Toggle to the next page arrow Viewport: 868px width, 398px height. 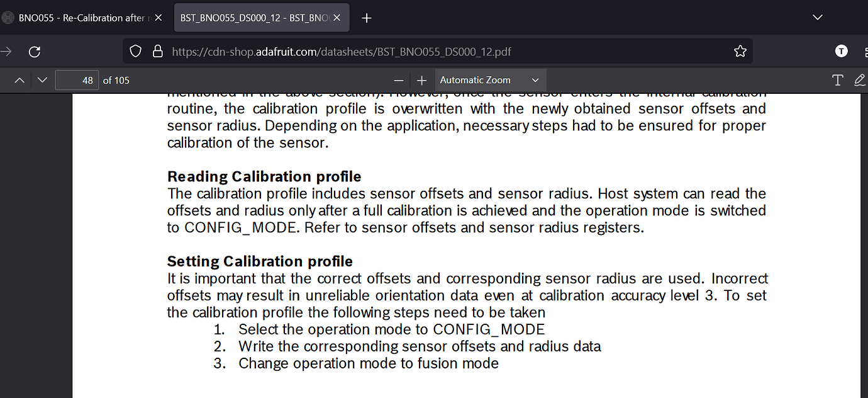42,80
